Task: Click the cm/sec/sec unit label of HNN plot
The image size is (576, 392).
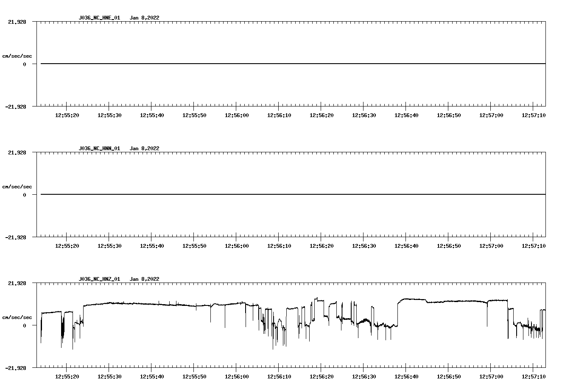Action: coord(17,187)
